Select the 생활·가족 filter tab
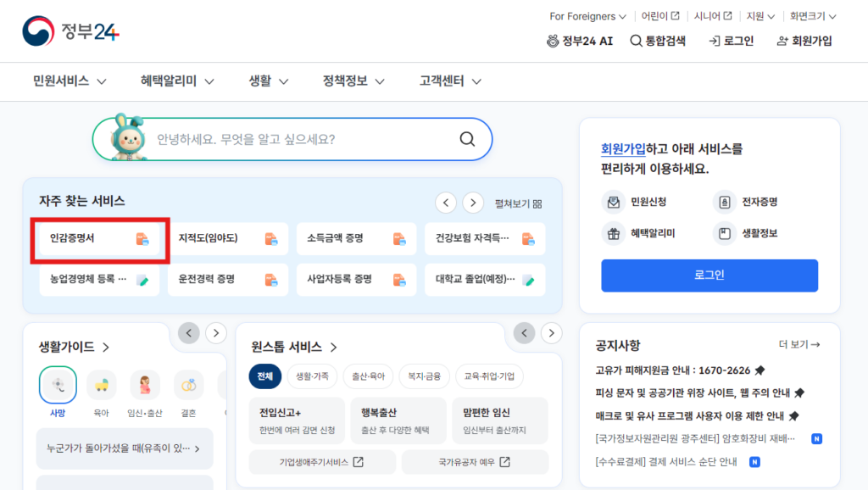 pyautogui.click(x=312, y=376)
